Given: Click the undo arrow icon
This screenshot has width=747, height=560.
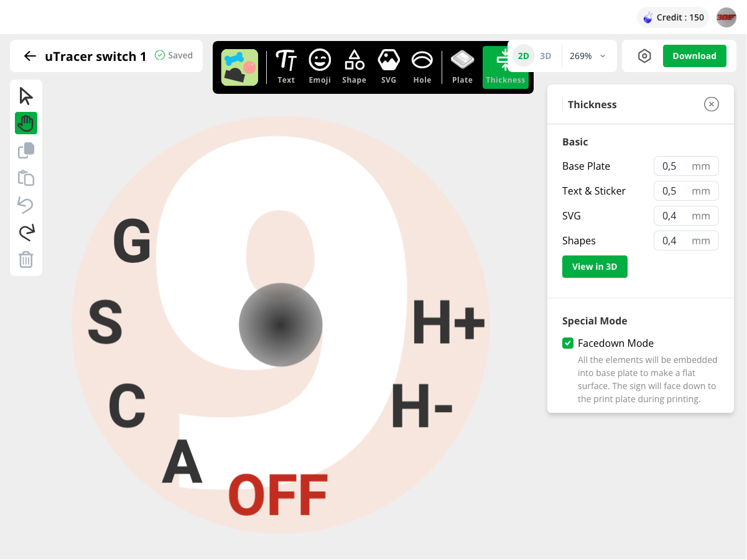Looking at the screenshot, I should pos(26,205).
